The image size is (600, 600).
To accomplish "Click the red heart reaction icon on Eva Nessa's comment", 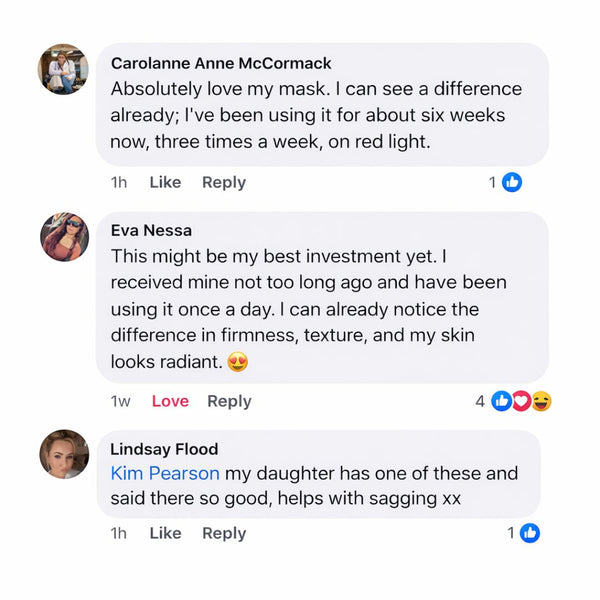I will [522, 401].
